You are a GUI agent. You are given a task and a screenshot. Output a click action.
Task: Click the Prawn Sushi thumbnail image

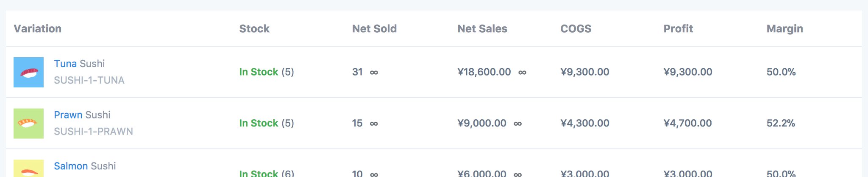point(28,124)
